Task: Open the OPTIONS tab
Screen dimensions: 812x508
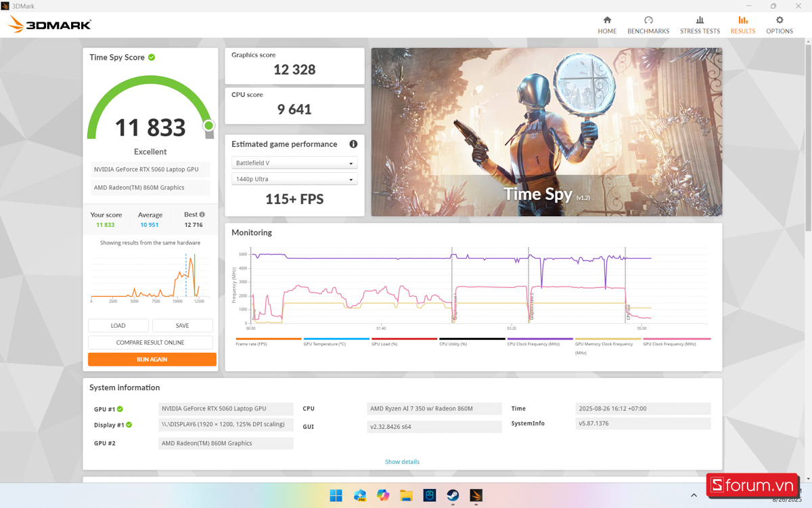Action: pos(780,25)
